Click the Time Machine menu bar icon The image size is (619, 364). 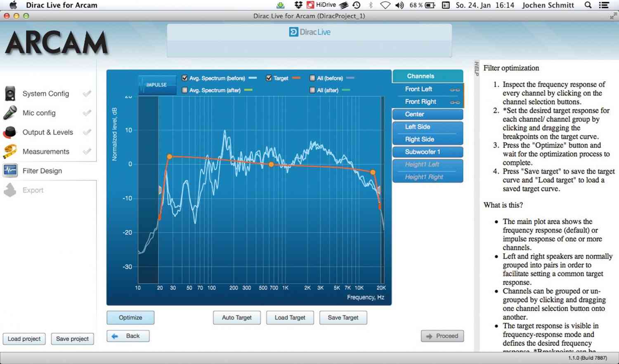(357, 5)
